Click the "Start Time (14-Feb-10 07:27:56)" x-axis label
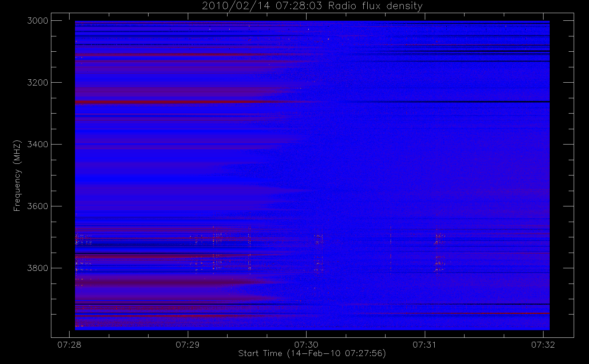This screenshot has width=589, height=364. click(312, 353)
